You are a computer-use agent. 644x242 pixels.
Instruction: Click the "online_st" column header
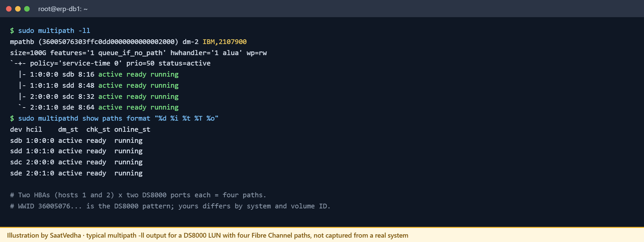(x=132, y=129)
